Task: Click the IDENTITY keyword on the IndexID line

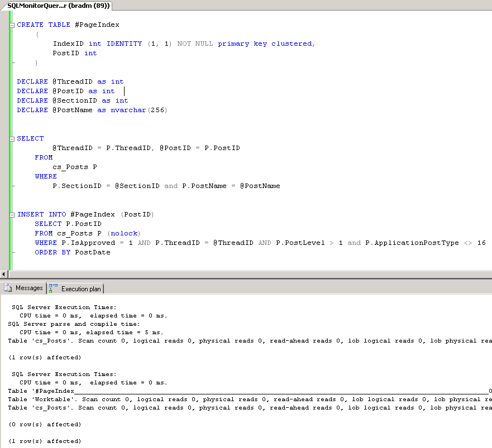Action: click(x=124, y=44)
